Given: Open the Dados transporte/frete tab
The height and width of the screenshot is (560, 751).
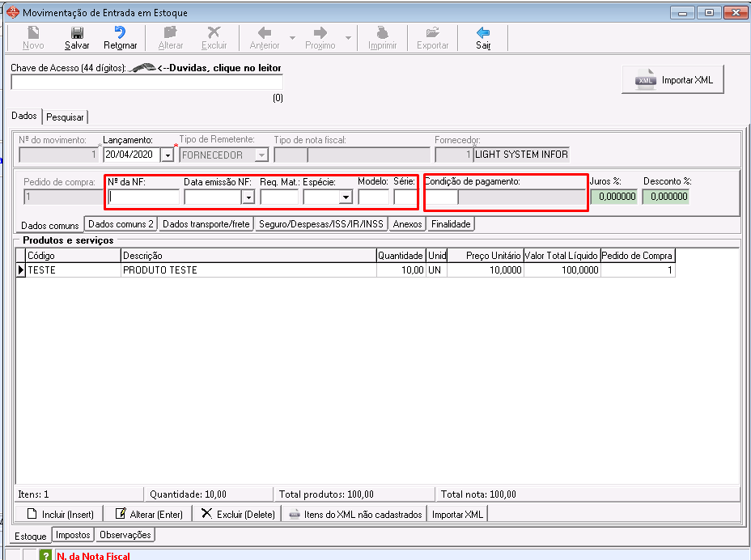Looking at the screenshot, I should point(206,223).
